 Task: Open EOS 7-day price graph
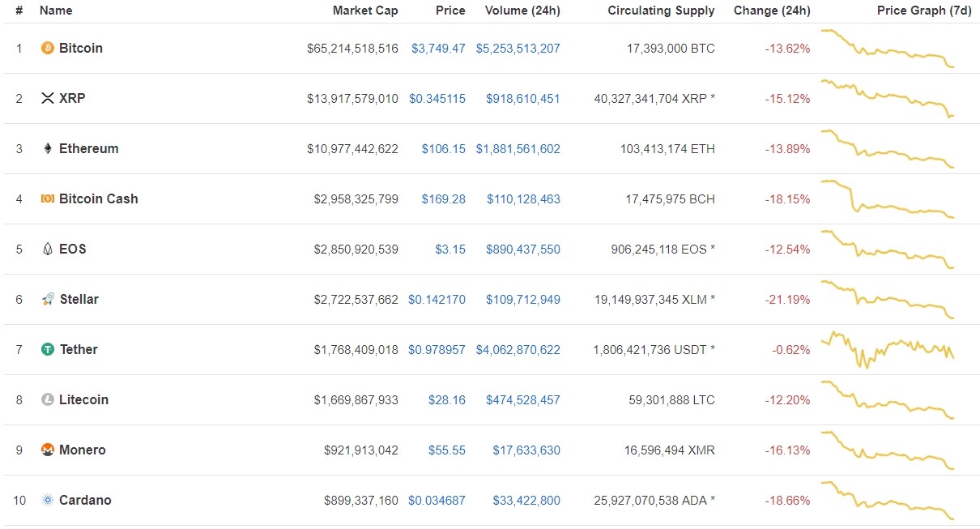[888, 250]
